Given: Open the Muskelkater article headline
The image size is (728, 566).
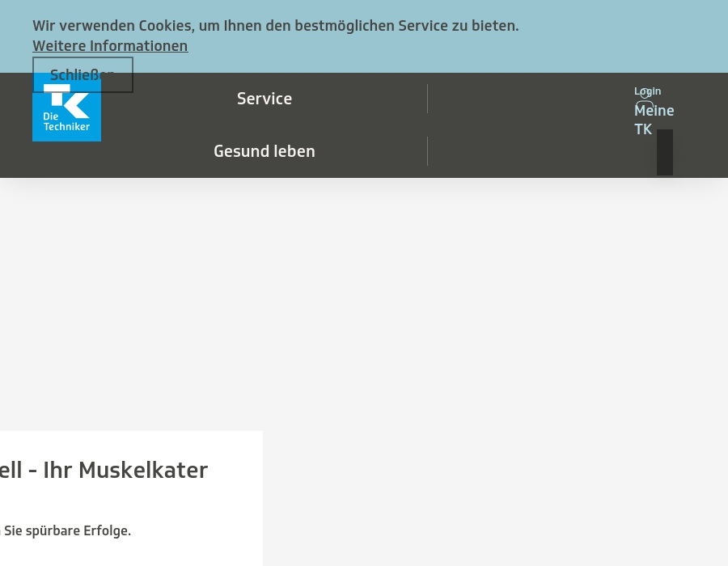Looking at the screenshot, I should coord(104,469).
